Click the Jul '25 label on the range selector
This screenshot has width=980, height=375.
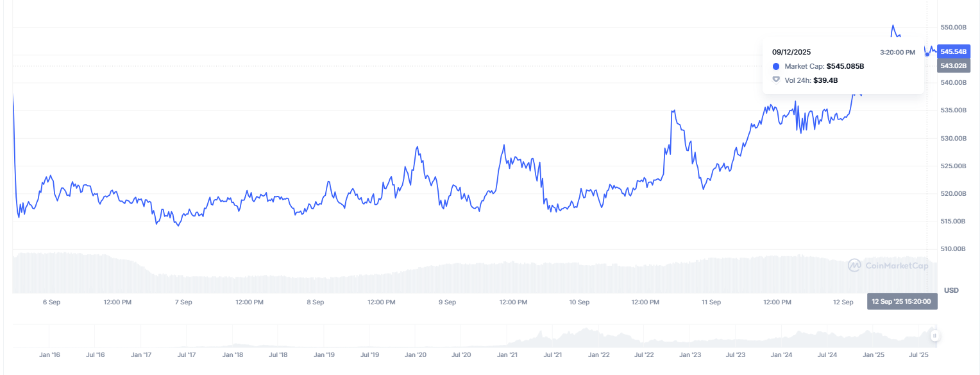[917, 354]
